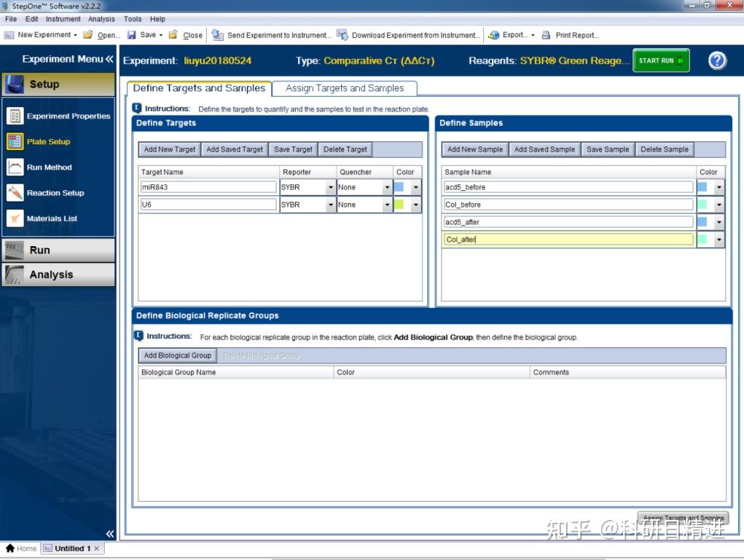Click the Close experiment icon
This screenshot has width=744, height=560.
coord(173,35)
